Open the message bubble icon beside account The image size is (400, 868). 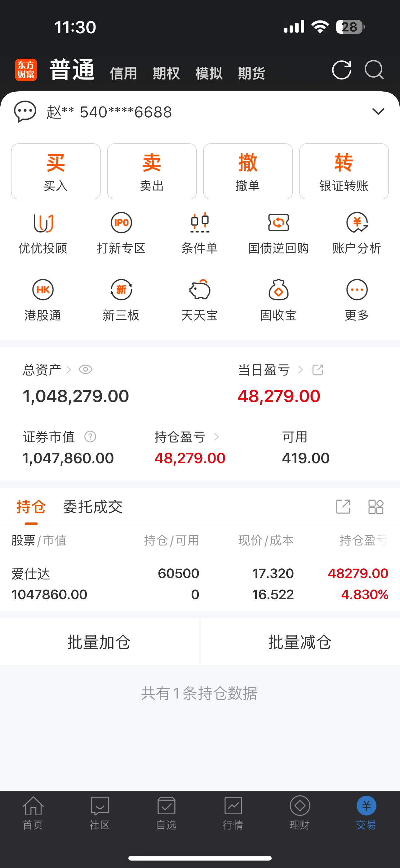point(25,111)
